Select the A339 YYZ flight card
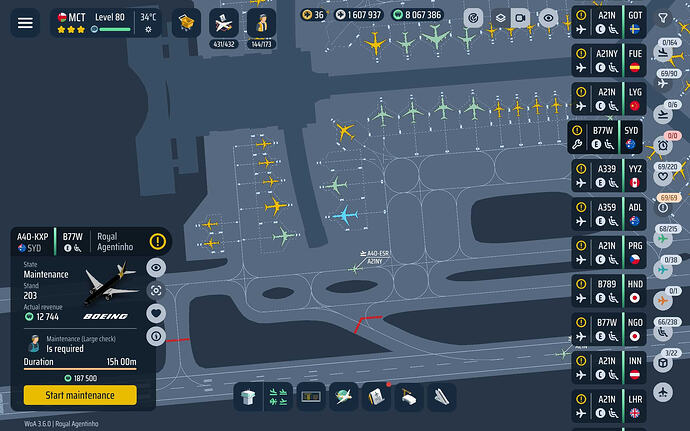The height and width of the screenshot is (431, 690). coord(609,176)
